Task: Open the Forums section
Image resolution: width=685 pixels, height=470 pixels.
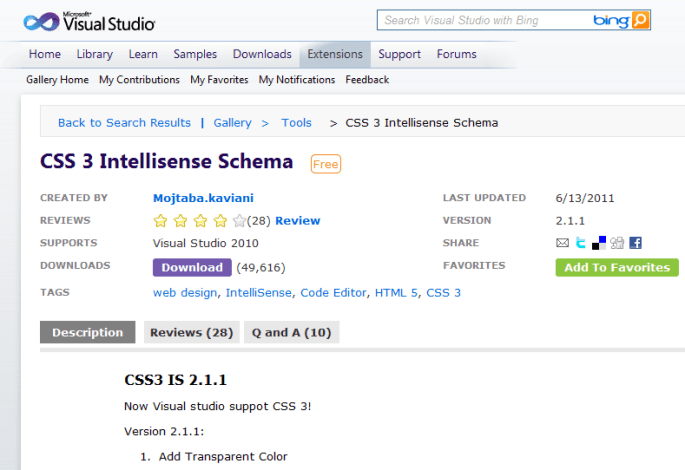Action: [x=457, y=54]
